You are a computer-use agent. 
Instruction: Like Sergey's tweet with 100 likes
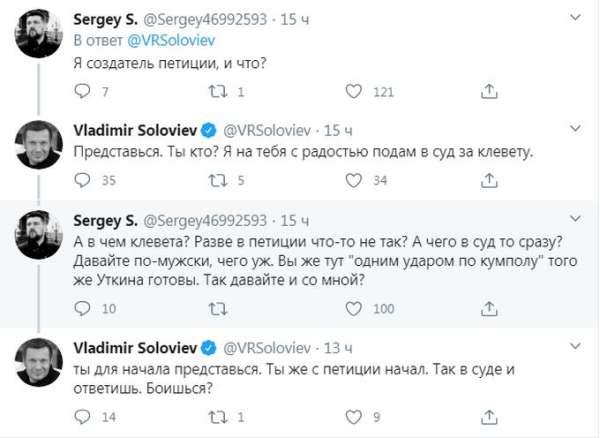[x=351, y=309]
